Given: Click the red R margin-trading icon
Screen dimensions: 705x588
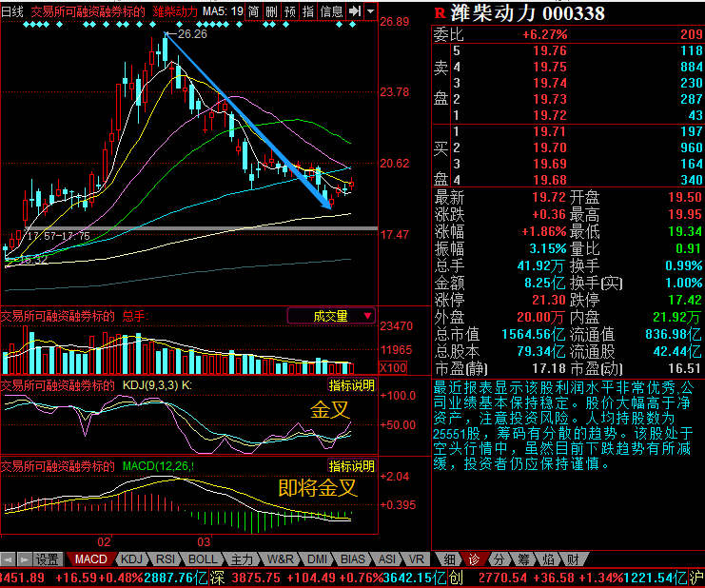Looking at the screenshot, I should point(441,13).
